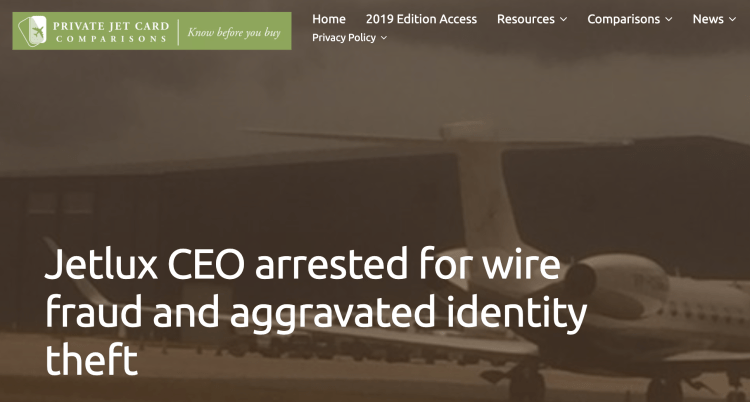
Task: Open the News menu label
Action: point(708,19)
